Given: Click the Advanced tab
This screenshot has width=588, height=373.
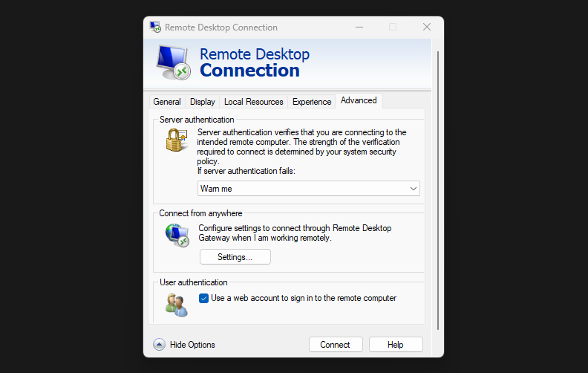Looking at the screenshot, I should pyautogui.click(x=359, y=100).
